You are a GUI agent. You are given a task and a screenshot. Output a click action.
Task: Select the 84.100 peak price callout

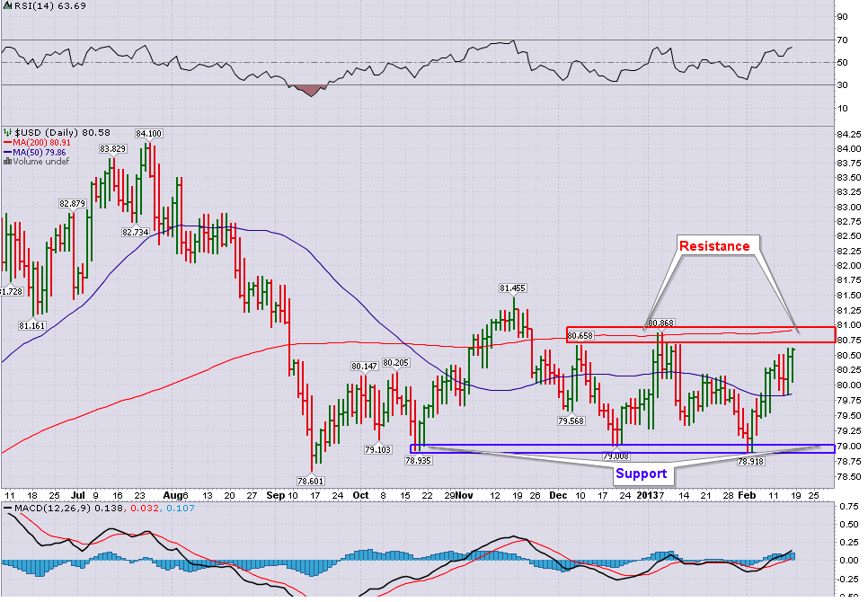(x=147, y=133)
